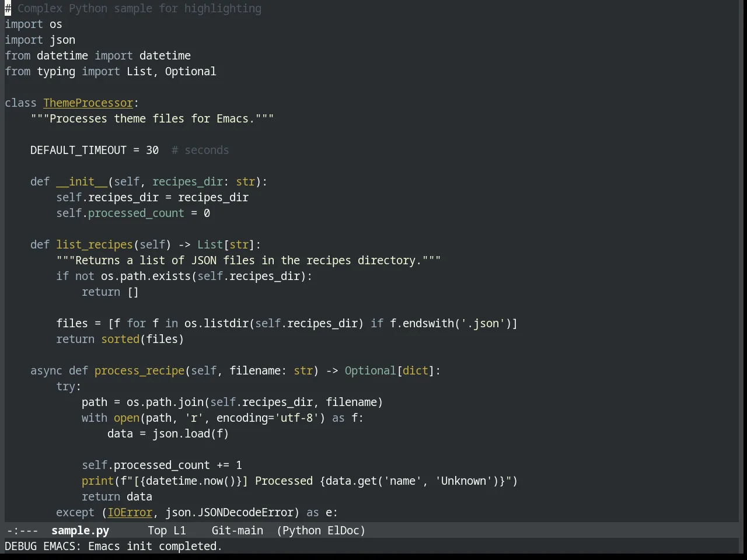Click the sample.py buffer name in mode line
Screen dimensions: 747x560
click(80, 530)
